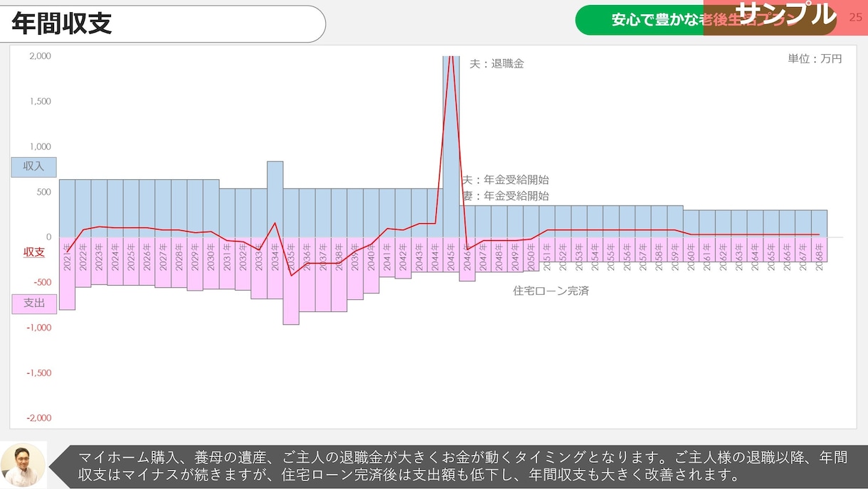Click the unit label 単位：万円
The image size is (868, 489).
815,59
